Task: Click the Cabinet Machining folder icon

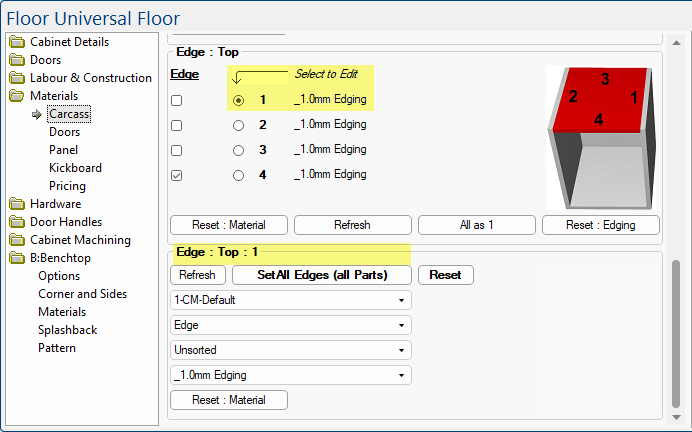Action: coord(17,240)
